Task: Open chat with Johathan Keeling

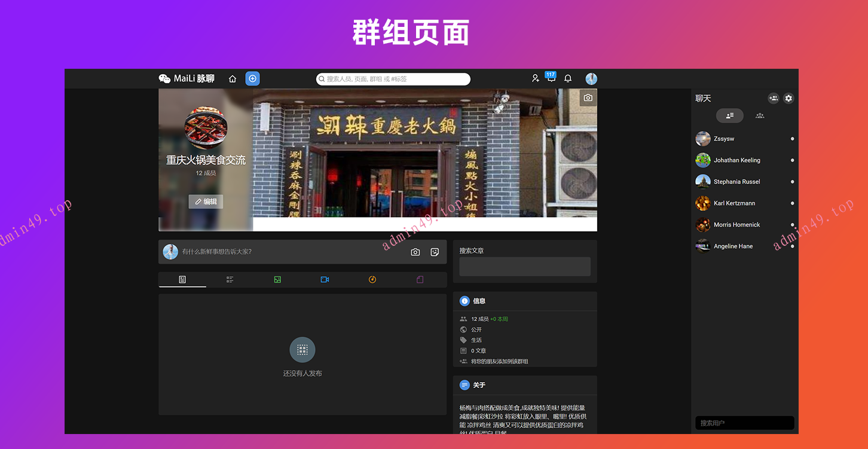Action: point(736,160)
